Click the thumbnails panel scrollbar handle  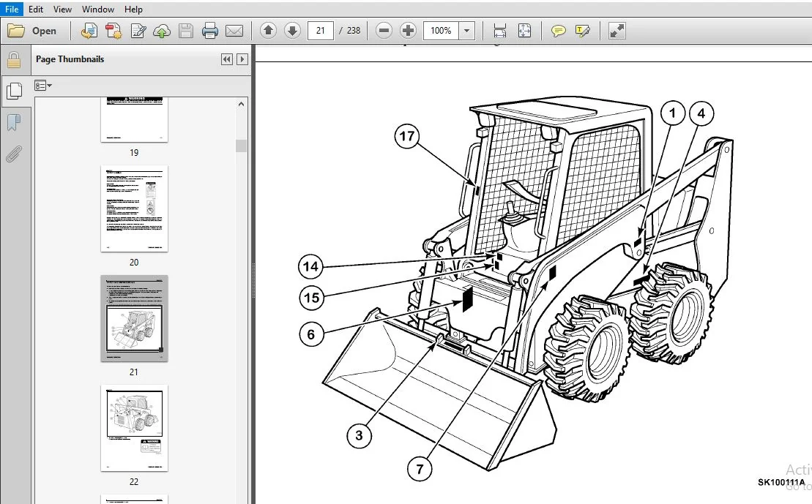(241, 146)
